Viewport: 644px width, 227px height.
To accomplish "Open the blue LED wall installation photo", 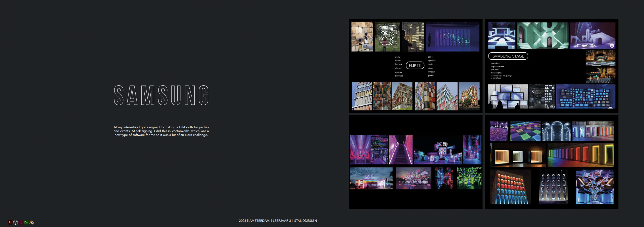I will pyautogui.click(x=452, y=36).
